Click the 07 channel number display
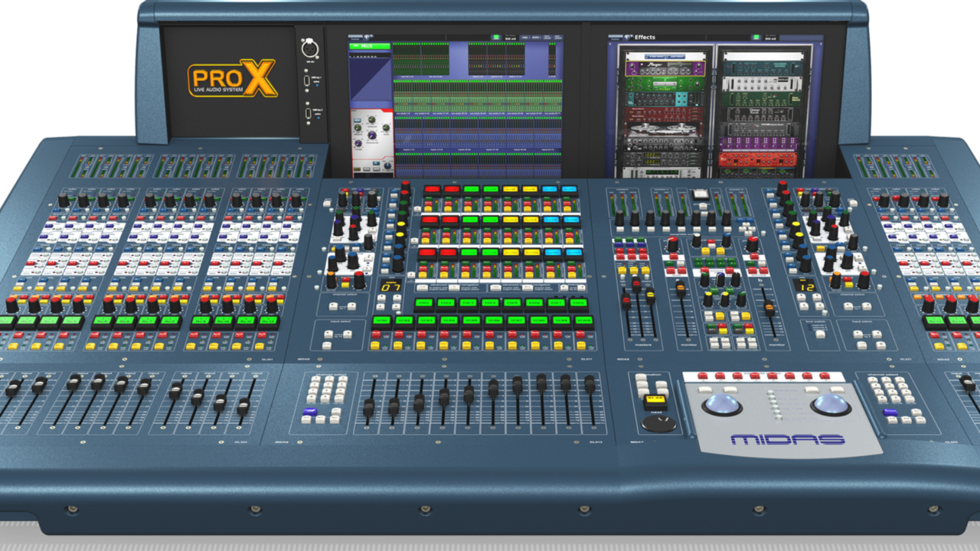This screenshot has height=551, width=980. click(x=391, y=287)
